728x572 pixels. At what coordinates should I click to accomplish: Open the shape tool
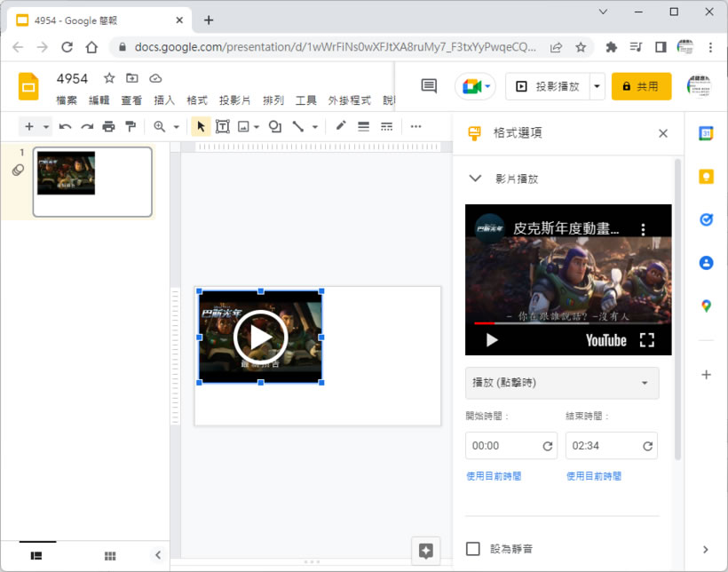point(275,126)
